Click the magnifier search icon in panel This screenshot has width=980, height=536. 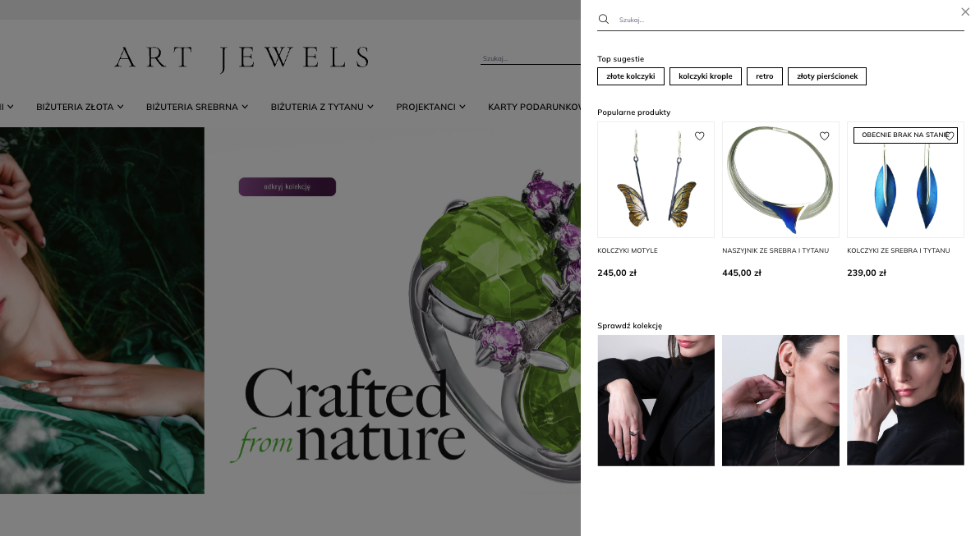(603, 20)
